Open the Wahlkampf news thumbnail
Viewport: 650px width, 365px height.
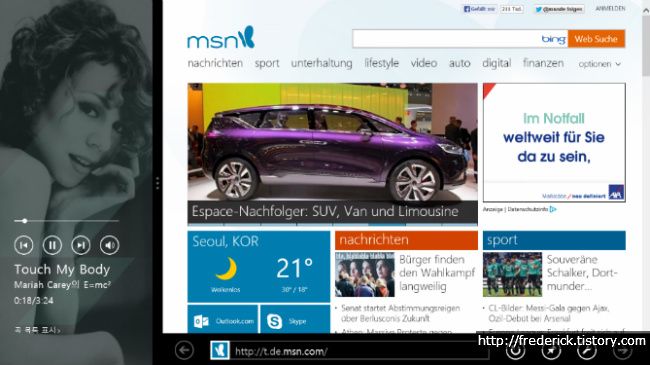point(365,274)
